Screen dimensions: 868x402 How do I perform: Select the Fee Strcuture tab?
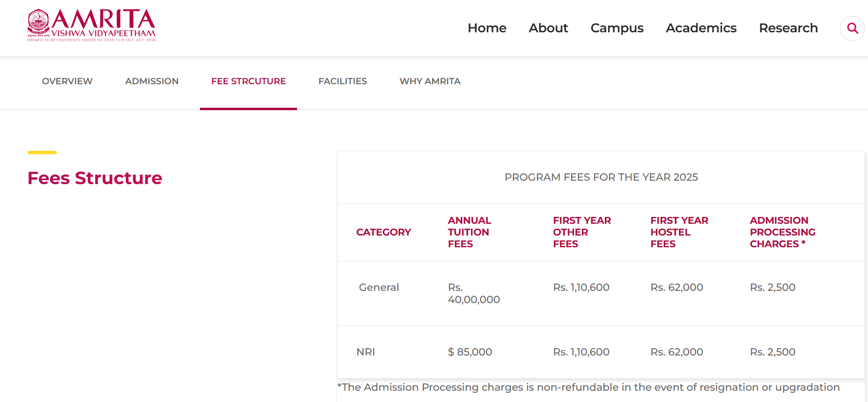tap(248, 81)
